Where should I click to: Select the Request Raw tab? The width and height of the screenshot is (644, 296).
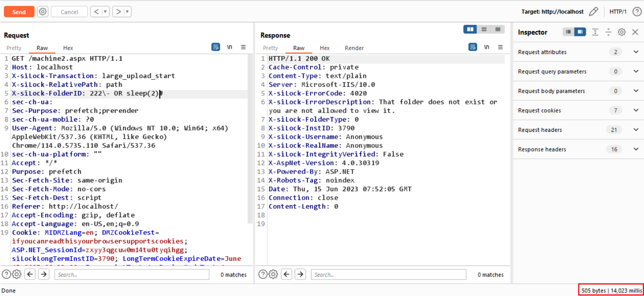[42, 48]
